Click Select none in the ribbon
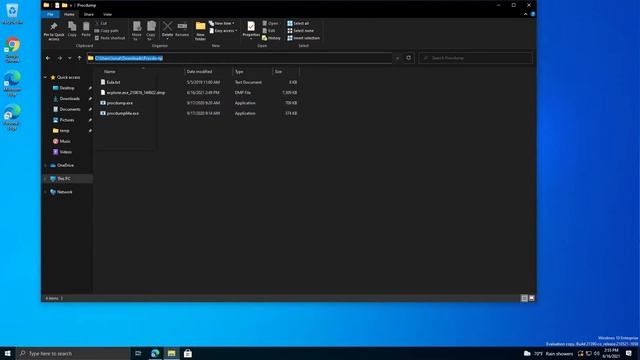This screenshot has width=640, height=360. [301, 31]
